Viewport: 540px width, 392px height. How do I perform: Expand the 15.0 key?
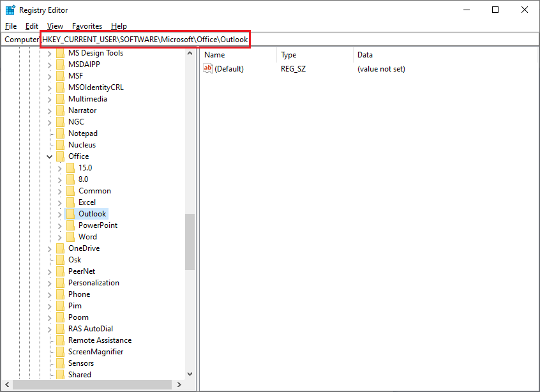59,169
